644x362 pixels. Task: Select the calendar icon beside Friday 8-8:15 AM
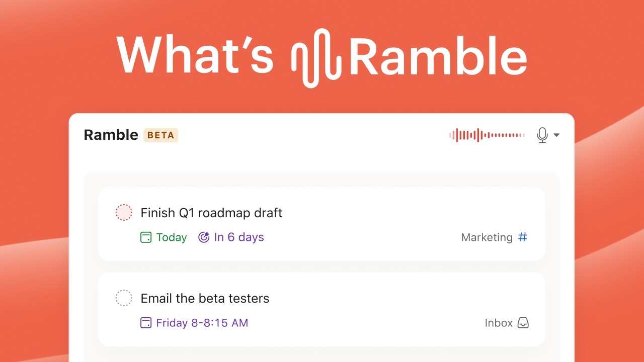pyautogui.click(x=146, y=322)
